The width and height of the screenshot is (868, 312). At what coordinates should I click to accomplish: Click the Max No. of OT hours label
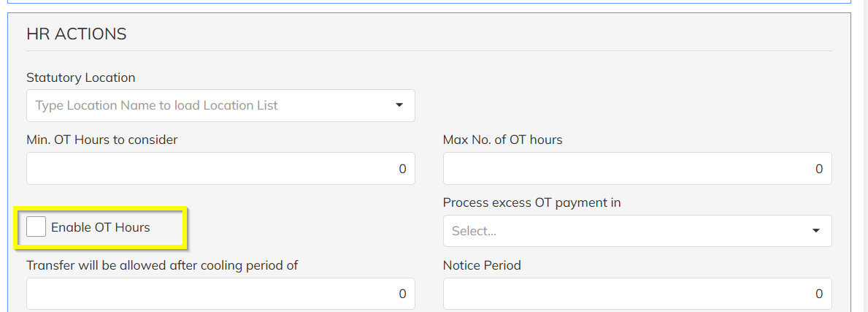click(x=503, y=140)
